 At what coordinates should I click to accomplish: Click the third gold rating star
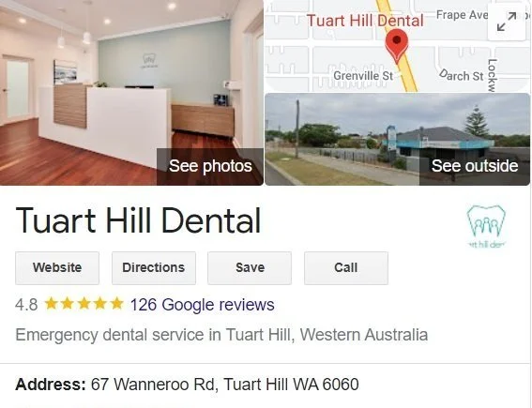pyautogui.click(x=84, y=304)
